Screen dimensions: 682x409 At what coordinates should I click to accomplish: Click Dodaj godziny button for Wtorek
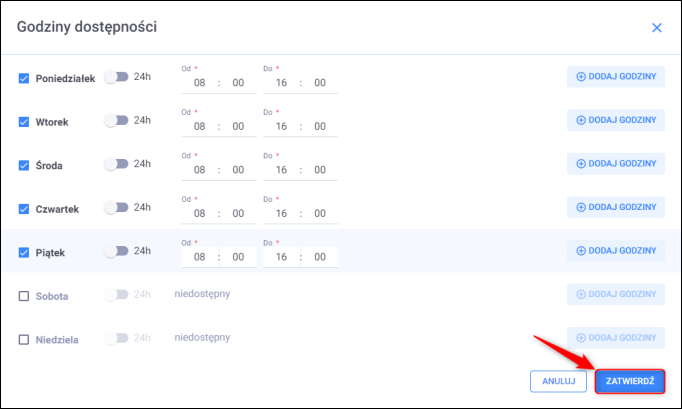point(616,120)
